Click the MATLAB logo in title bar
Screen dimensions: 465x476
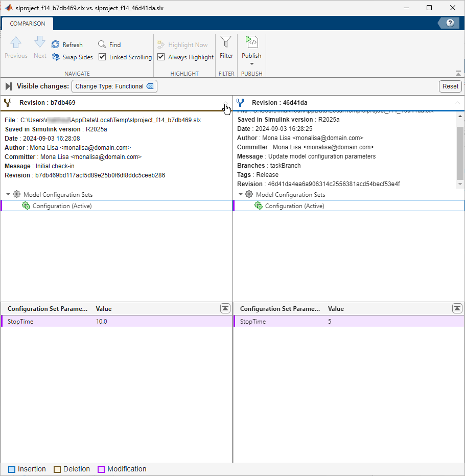(9, 8)
